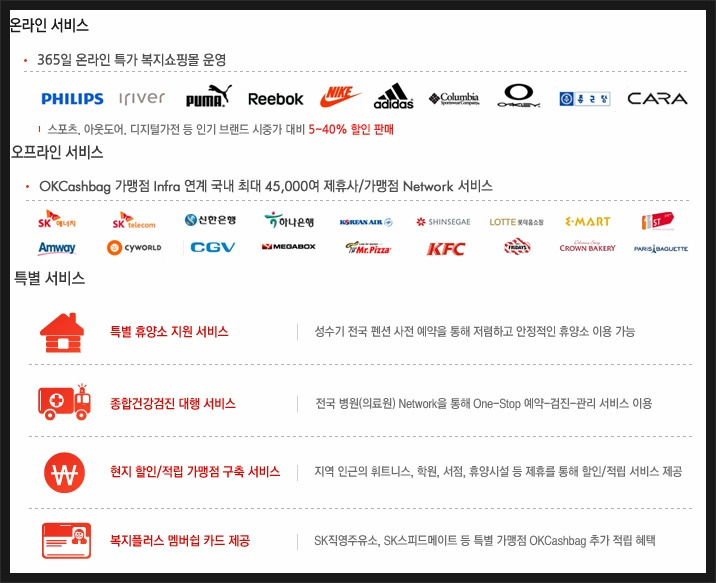Click the SK 에너지 logo

click(x=57, y=220)
